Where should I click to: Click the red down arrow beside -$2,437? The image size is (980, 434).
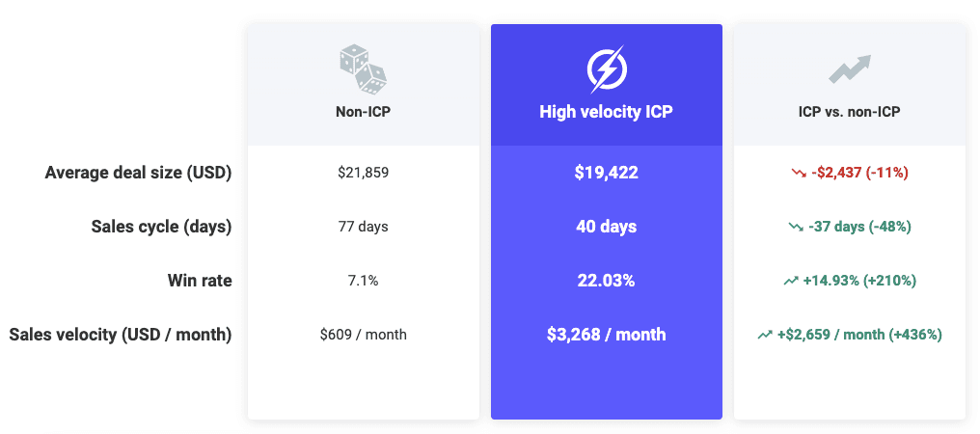798,173
